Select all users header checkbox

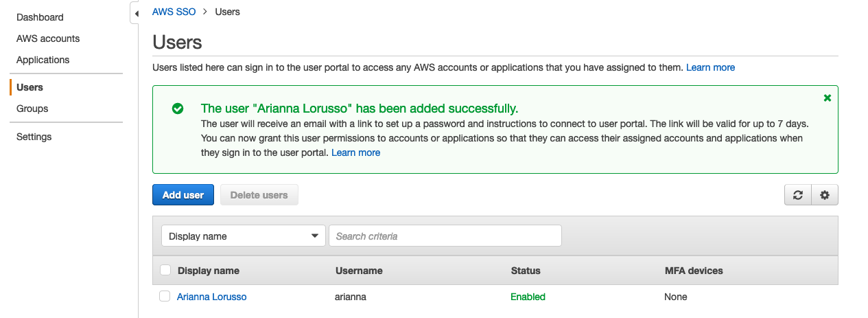(x=165, y=271)
